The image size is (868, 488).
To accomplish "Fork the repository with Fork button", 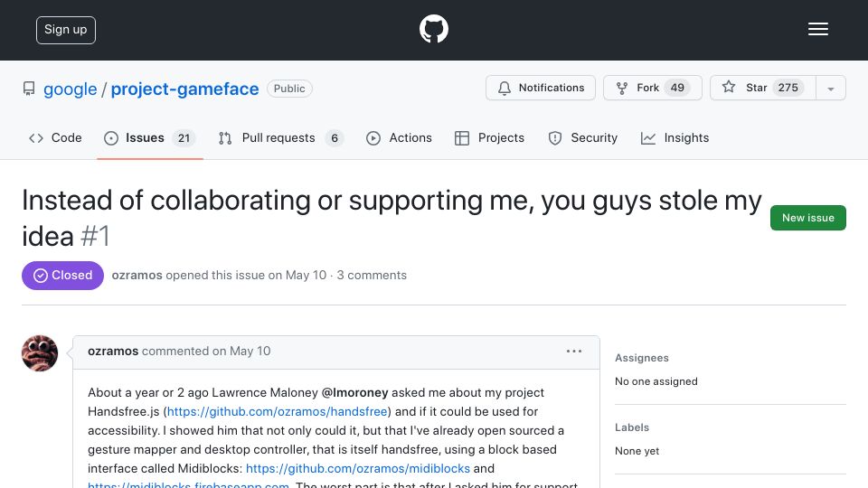I will point(652,88).
